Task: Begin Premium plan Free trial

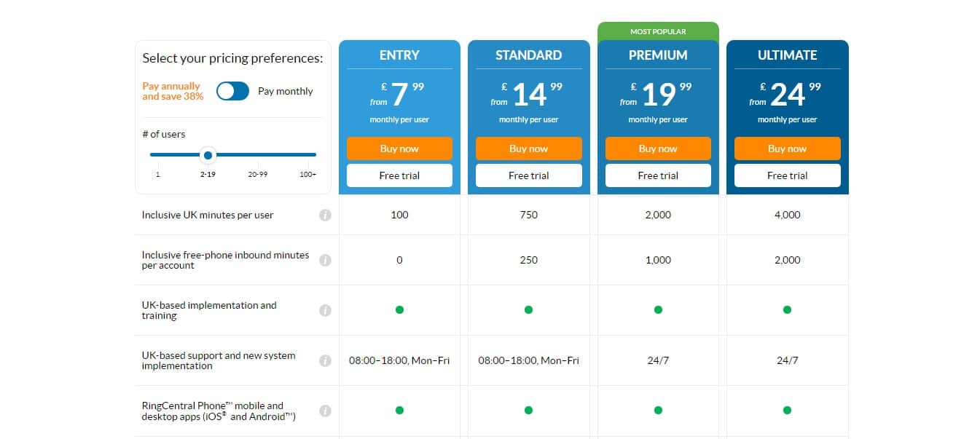Action: [x=658, y=175]
